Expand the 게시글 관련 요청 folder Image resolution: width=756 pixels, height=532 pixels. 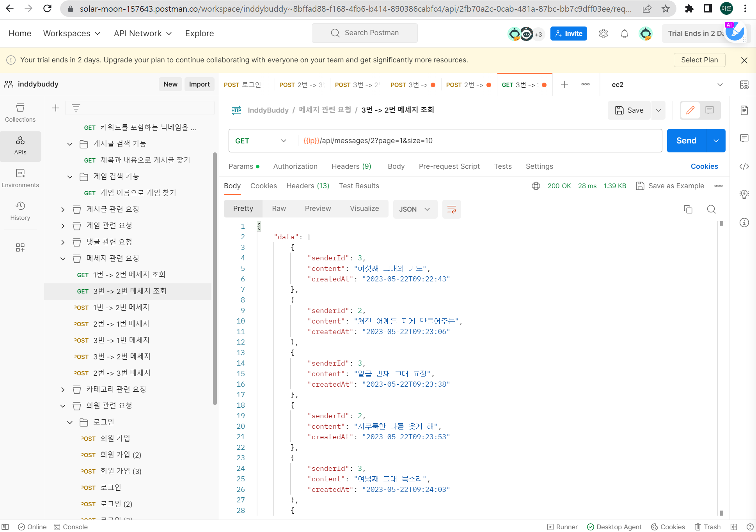pos(63,209)
